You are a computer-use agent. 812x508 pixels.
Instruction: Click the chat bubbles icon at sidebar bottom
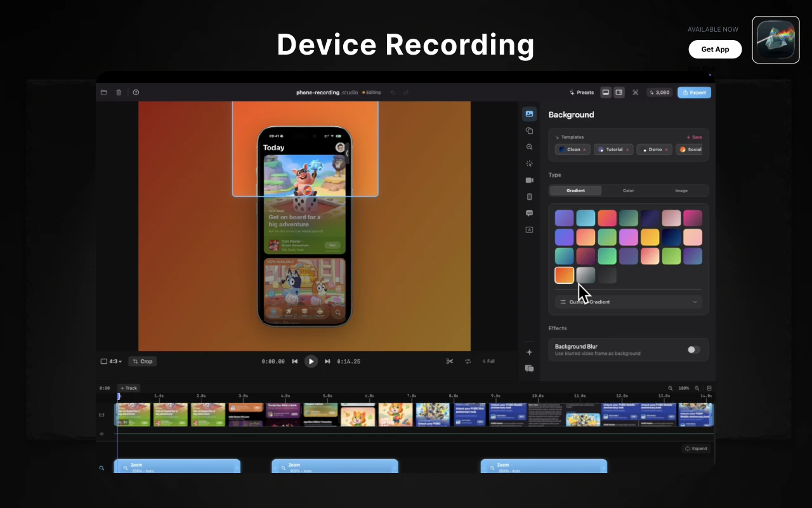click(529, 368)
